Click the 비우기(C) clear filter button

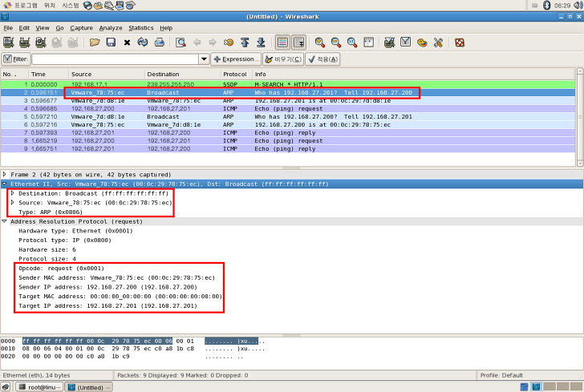[283, 59]
